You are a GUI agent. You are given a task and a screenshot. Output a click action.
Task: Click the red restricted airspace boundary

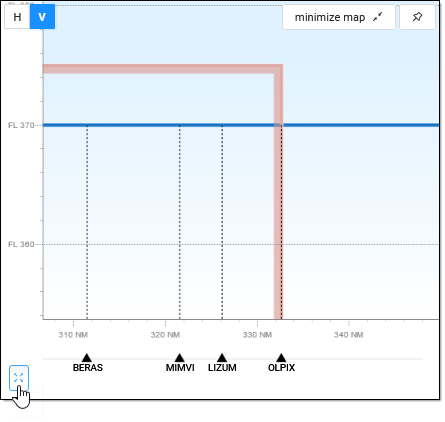[x=278, y=193]
